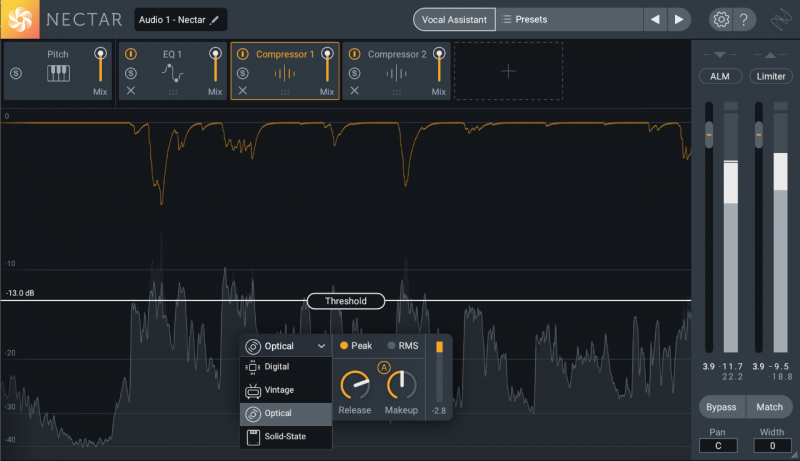This screenshot has height=461, width=800.
Task: Click the Audio 1 - Nectar name field
Action: tap(181, 20)
